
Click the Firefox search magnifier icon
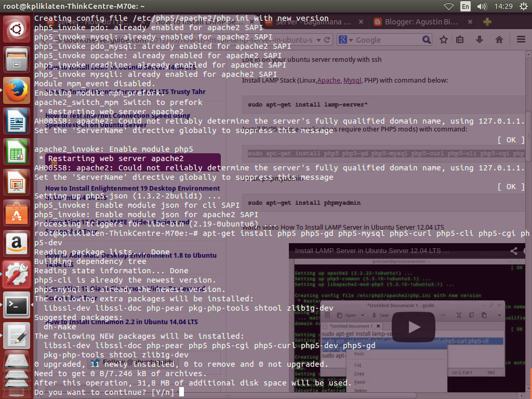click(426, 39)
